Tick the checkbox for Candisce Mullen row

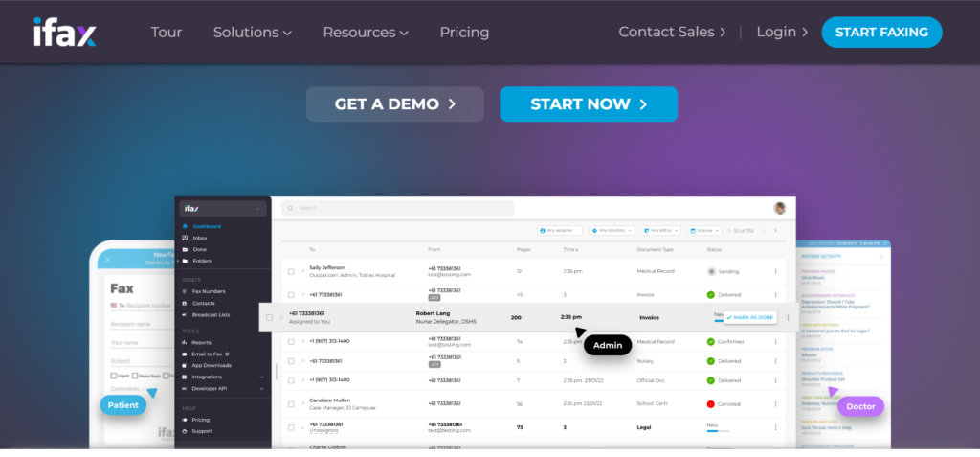coord(291,403)
